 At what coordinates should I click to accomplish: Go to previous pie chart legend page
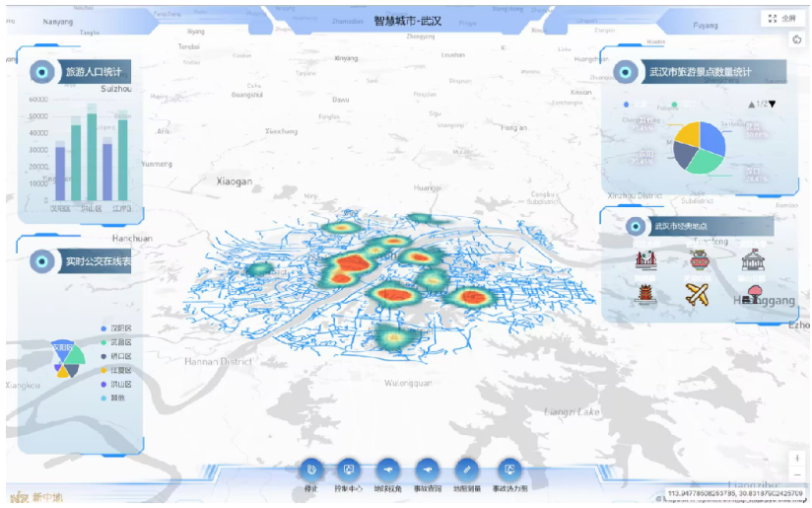coord(752,105)
